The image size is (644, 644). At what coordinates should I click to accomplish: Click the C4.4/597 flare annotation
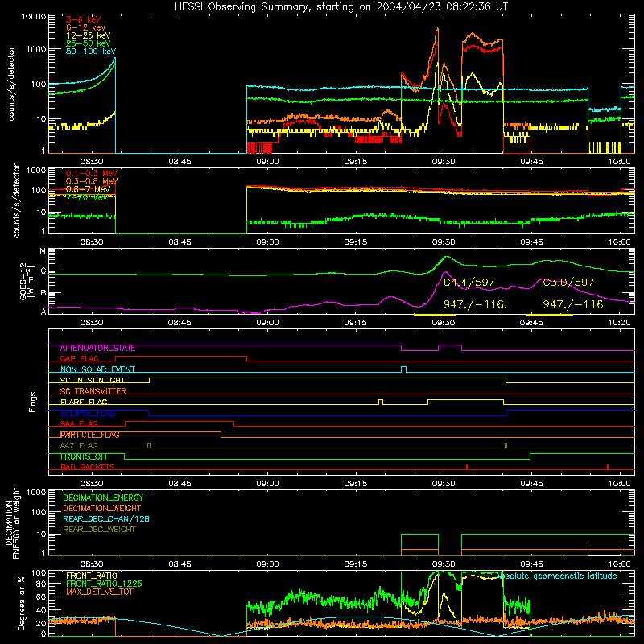tap(469, 283)
